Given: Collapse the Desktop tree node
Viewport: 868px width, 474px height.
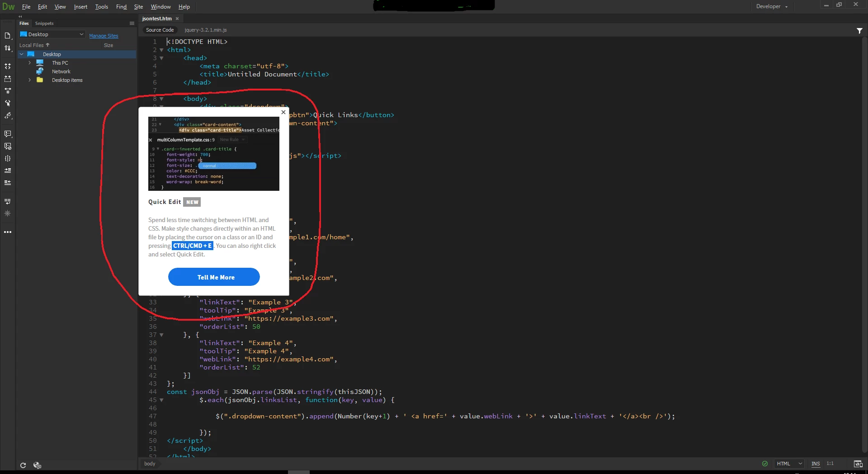Looking at the screenshot, I should tap(21, 54).
